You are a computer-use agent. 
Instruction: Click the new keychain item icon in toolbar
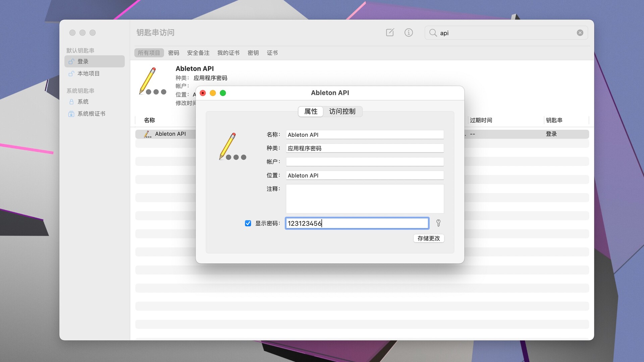click(390, 33)
